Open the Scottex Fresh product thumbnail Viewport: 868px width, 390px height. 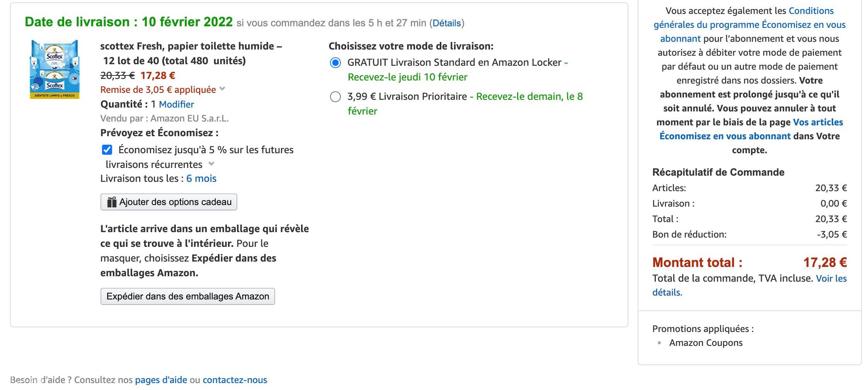pos(54,69)
